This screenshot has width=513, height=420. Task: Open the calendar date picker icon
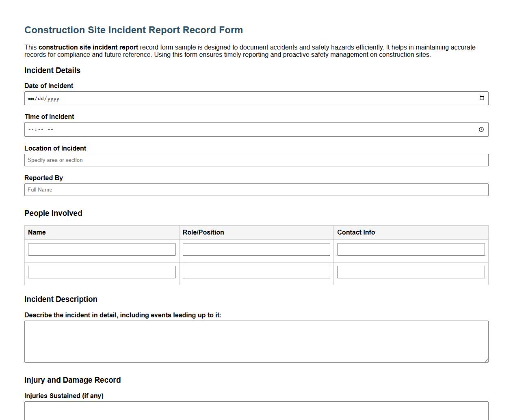click(481, 98)
